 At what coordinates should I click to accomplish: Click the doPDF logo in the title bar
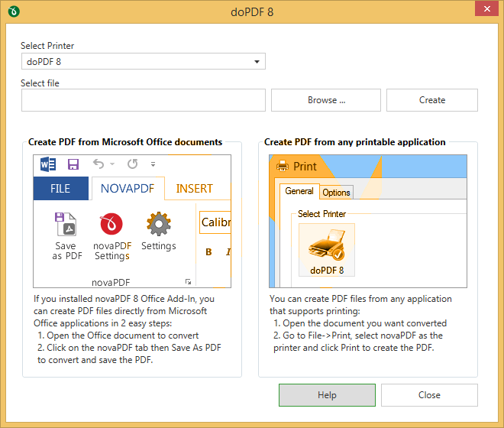(14, 11)
